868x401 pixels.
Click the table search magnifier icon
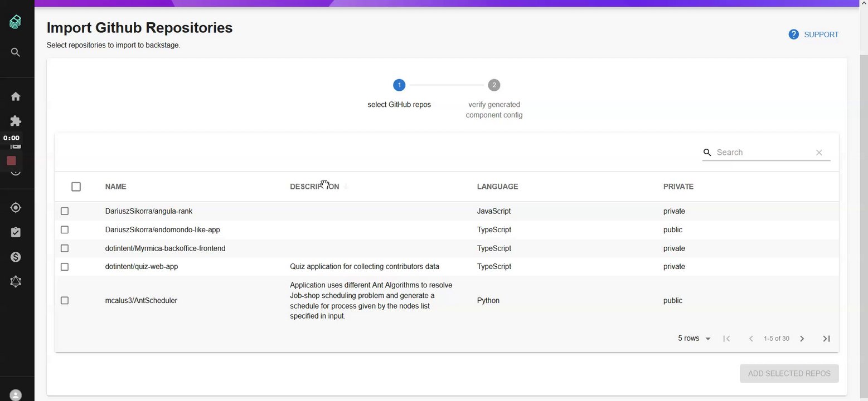pyautogui.click(x=707, y=152)
